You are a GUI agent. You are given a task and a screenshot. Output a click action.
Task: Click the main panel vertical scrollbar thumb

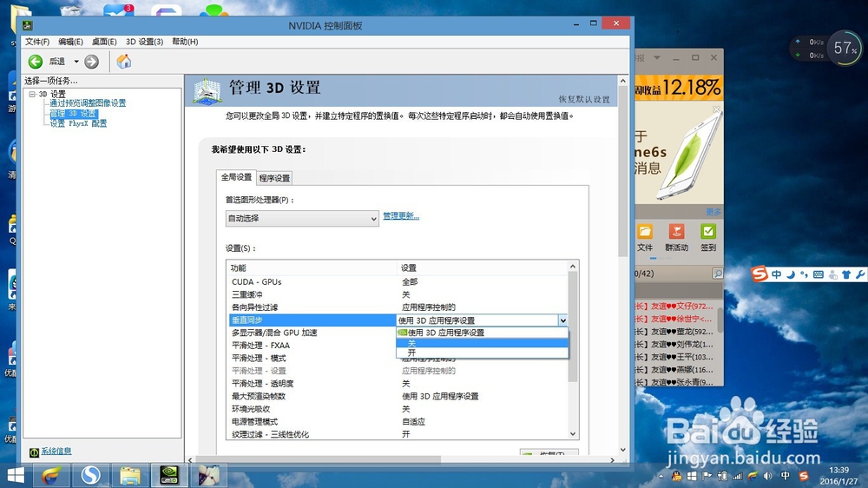[x=623, y=172]
